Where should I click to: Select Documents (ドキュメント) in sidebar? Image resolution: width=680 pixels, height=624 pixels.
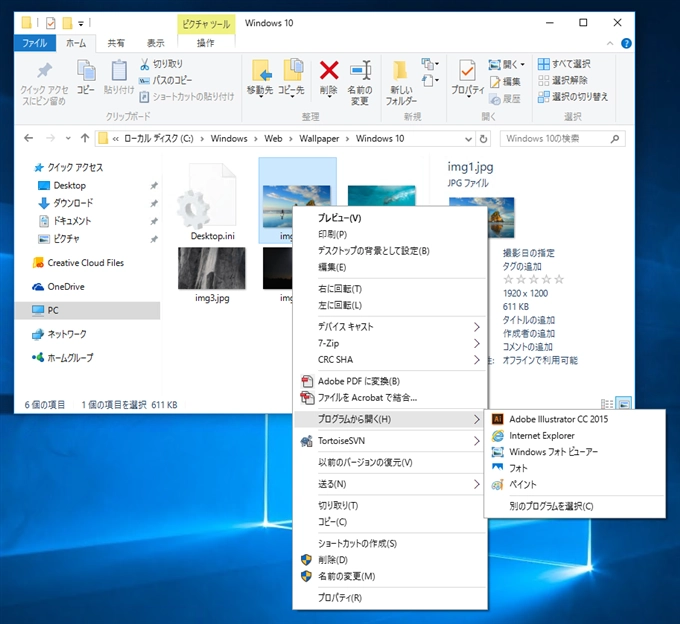(x=72, y=221)
